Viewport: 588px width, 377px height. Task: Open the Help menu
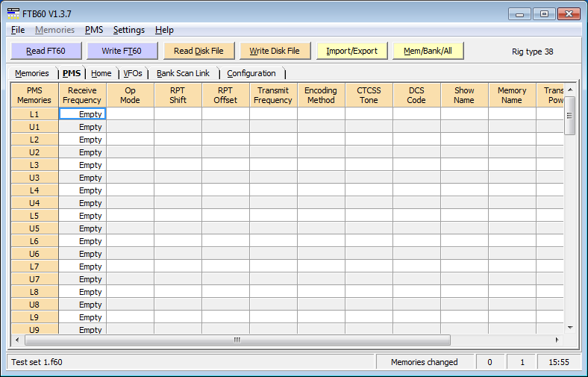164,30
